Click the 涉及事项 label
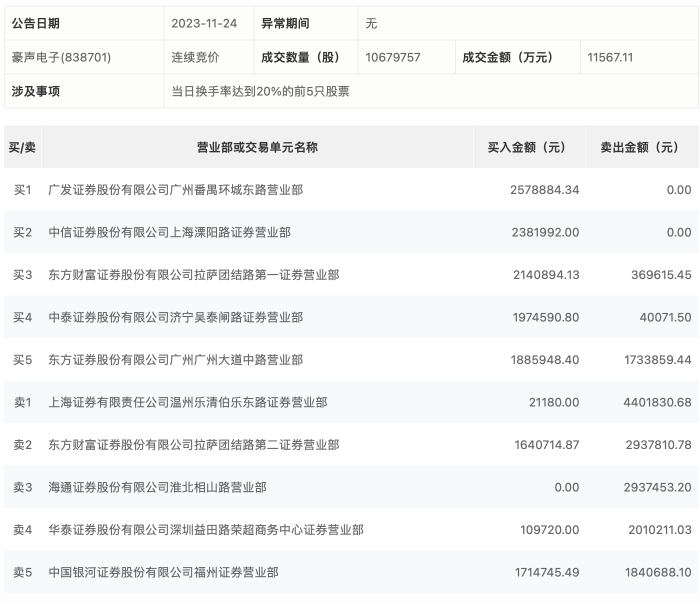 [x=36, y=91]
